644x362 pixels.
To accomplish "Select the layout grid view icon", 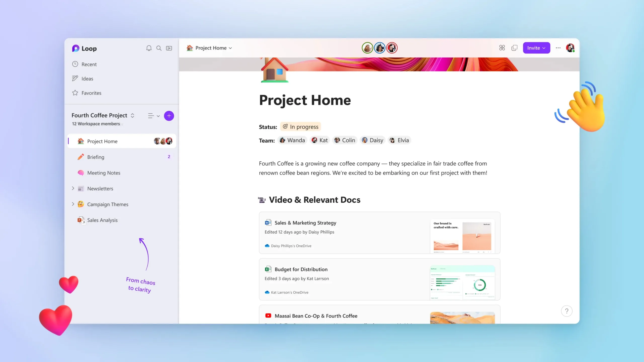I will tap(502, 48).
